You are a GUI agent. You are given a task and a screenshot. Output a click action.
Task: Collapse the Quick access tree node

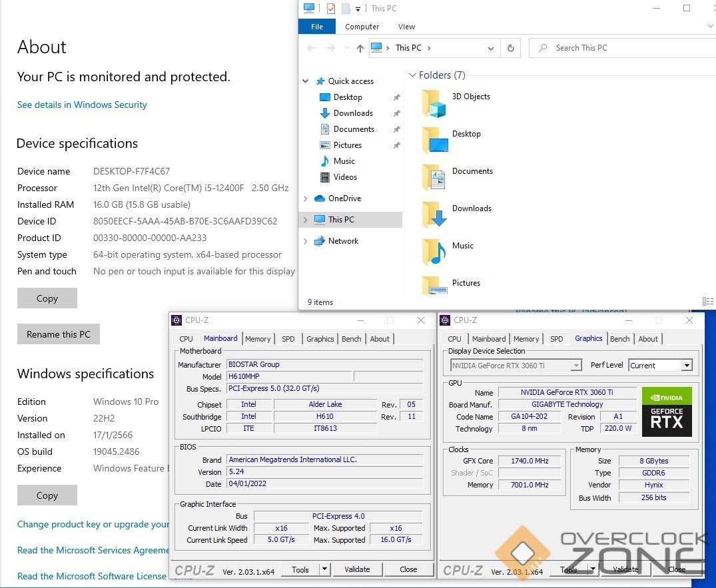[305, 81]
